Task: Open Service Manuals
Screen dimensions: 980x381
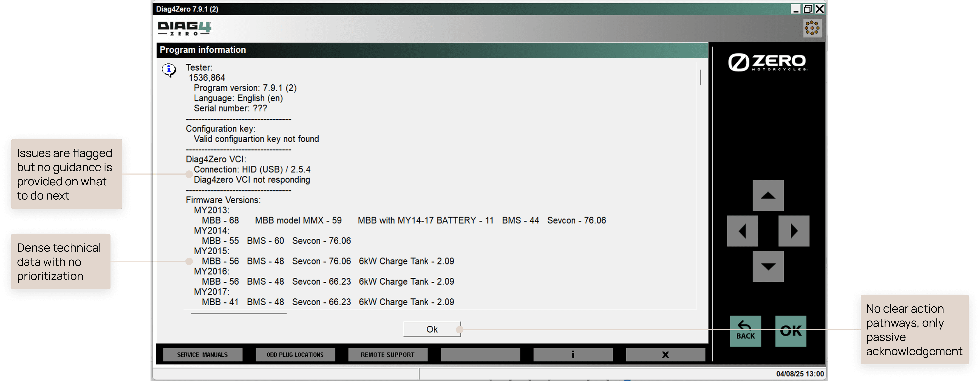Action: tap(202, 354)
